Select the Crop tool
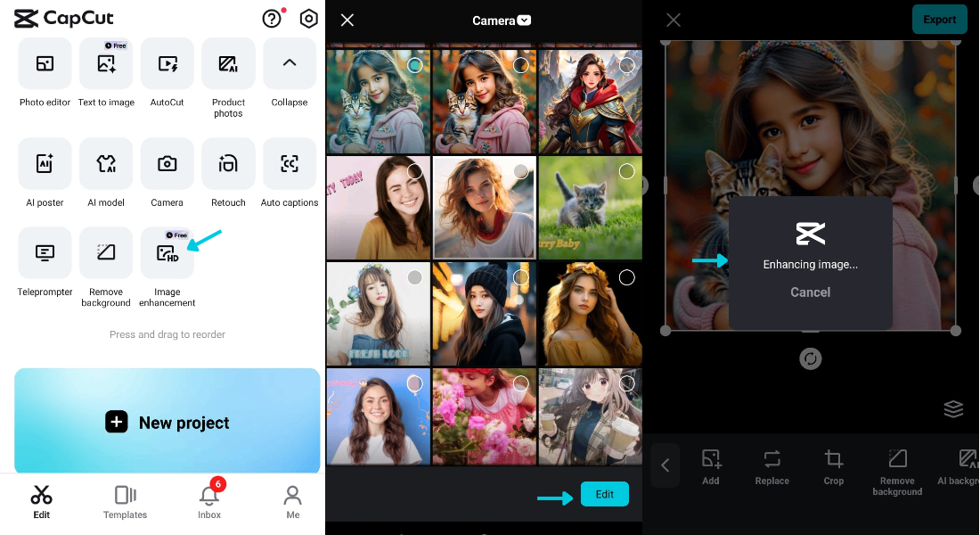The height and width of the screenshot is (535, 980). click(x=833, y=467)
